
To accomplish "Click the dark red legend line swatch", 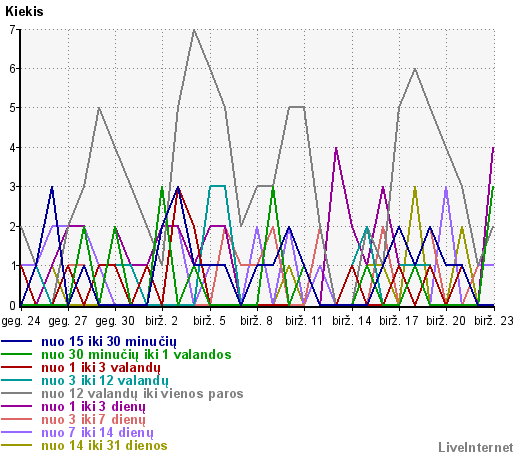I will [x=17, y=367].
